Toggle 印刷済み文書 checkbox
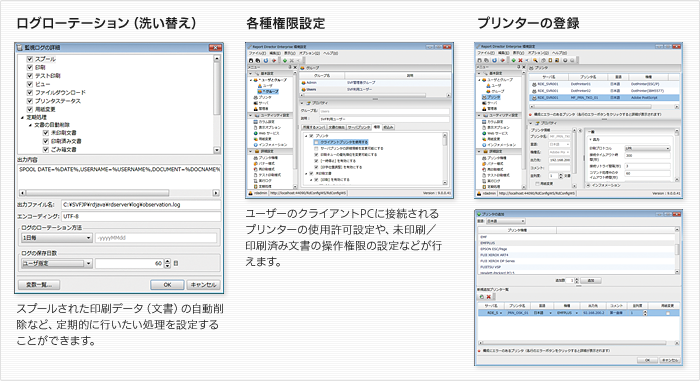700x381 pixels. 46,141
